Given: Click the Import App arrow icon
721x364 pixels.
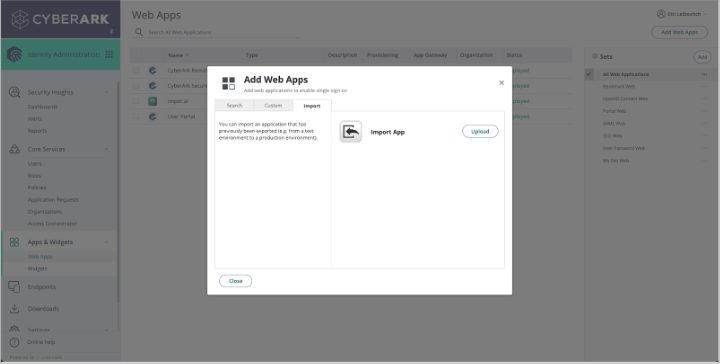Looking at the screenshot, I should (351, 132).
